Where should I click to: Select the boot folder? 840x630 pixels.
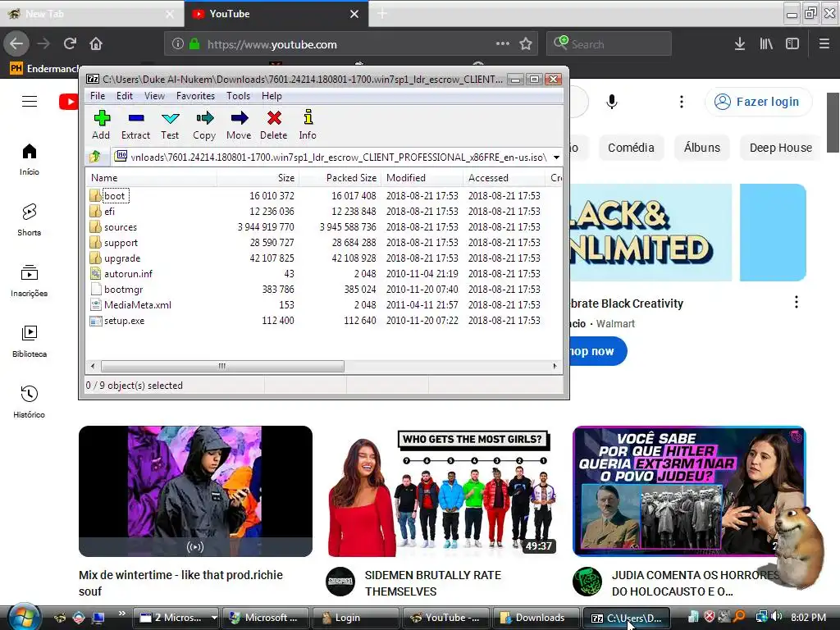114,195
